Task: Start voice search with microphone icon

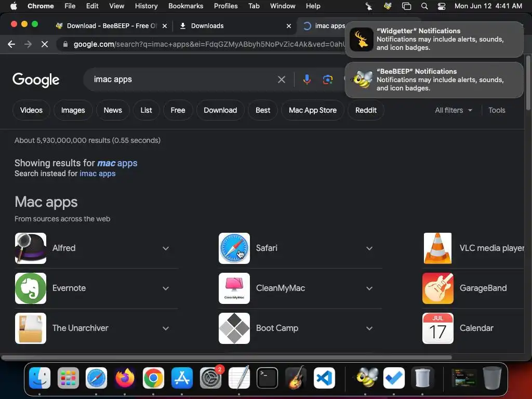Action: [307, 79]
